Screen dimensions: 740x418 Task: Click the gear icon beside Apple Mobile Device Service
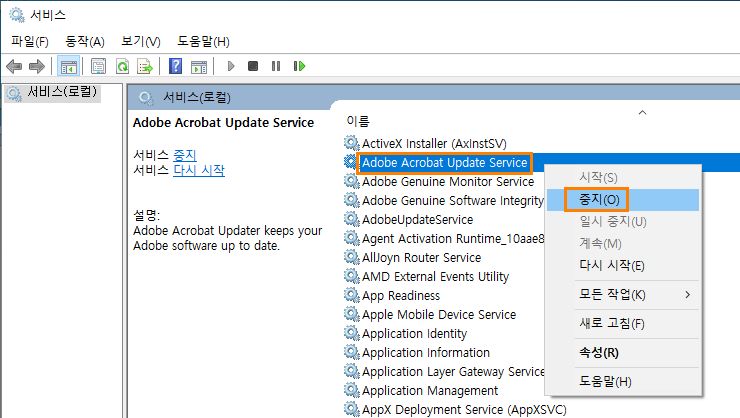[352, 314]
